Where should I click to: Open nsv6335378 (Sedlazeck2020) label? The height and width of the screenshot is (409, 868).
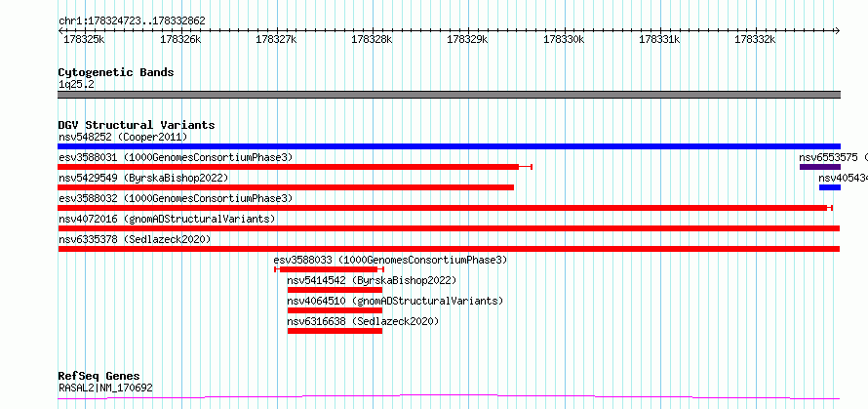point(135,239)
